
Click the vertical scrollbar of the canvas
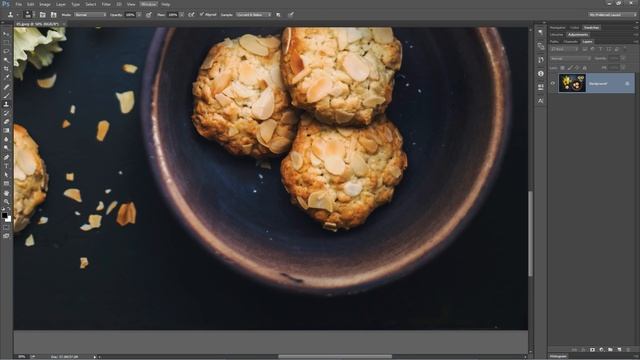531,233
